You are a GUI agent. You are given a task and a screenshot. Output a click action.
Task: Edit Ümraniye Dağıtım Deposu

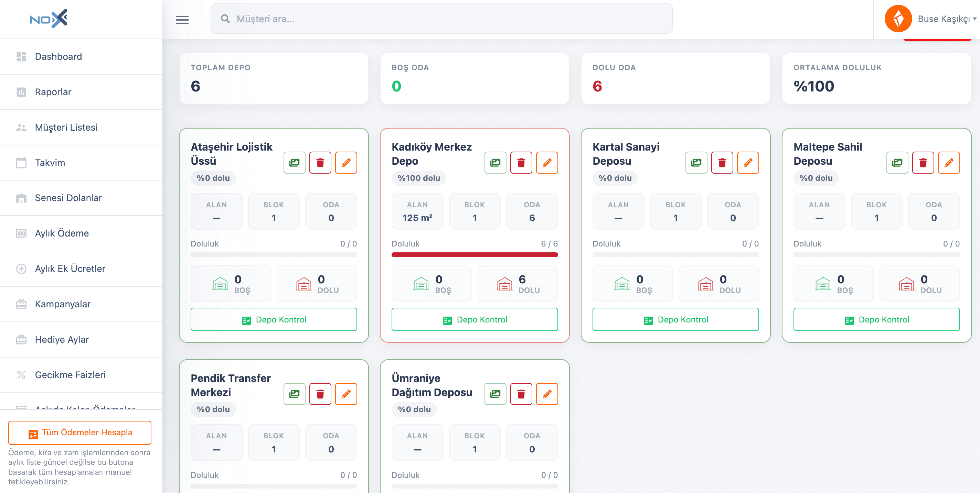click(x=547, y=394)
